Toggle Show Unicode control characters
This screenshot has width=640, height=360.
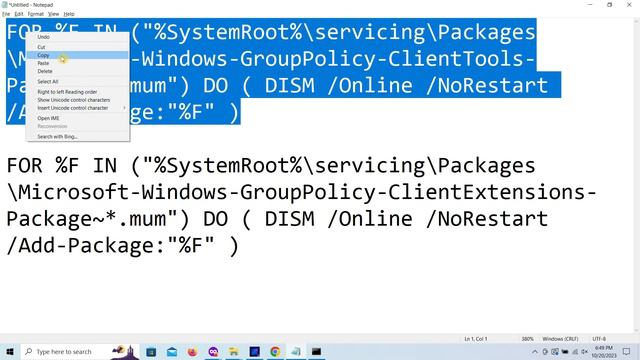78,100
